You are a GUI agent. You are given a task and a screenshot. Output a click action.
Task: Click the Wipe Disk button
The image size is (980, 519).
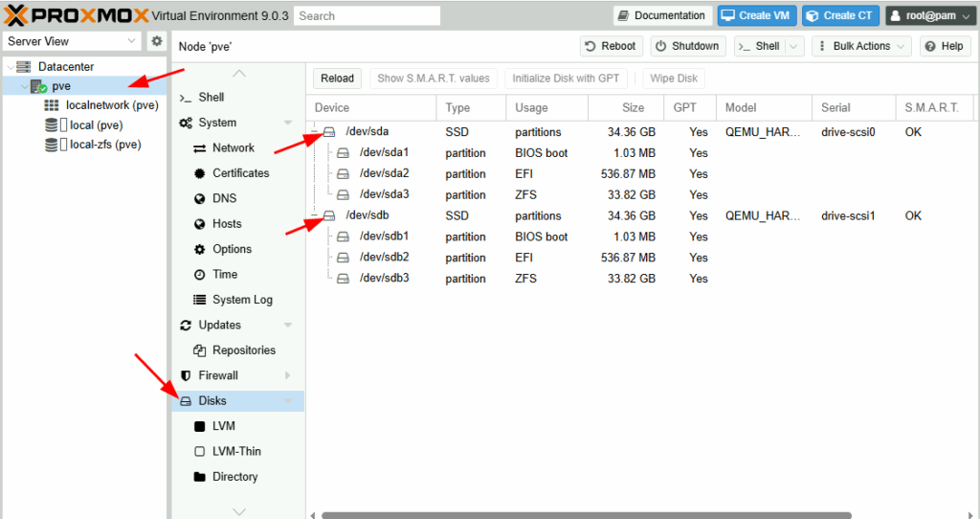point(674,79)
